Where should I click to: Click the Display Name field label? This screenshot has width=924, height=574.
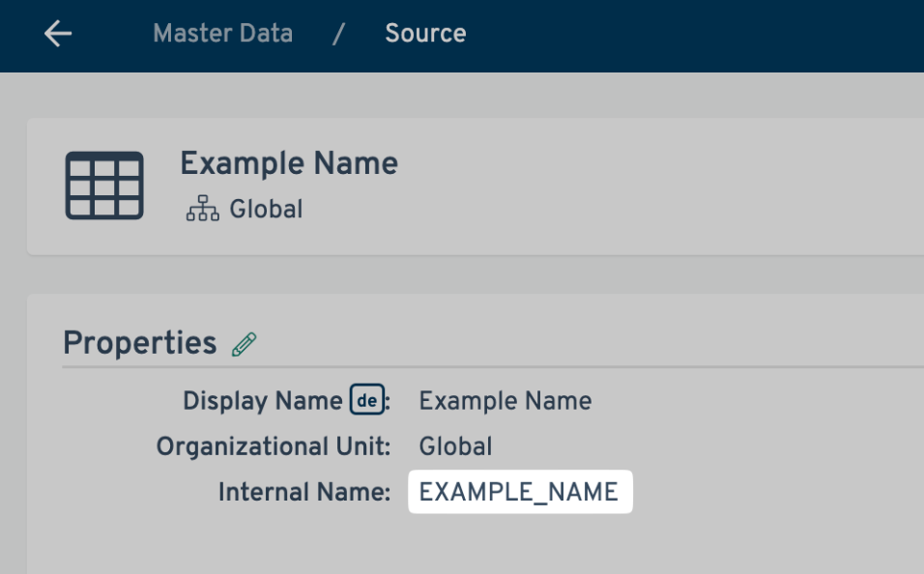tap(262, 400)
